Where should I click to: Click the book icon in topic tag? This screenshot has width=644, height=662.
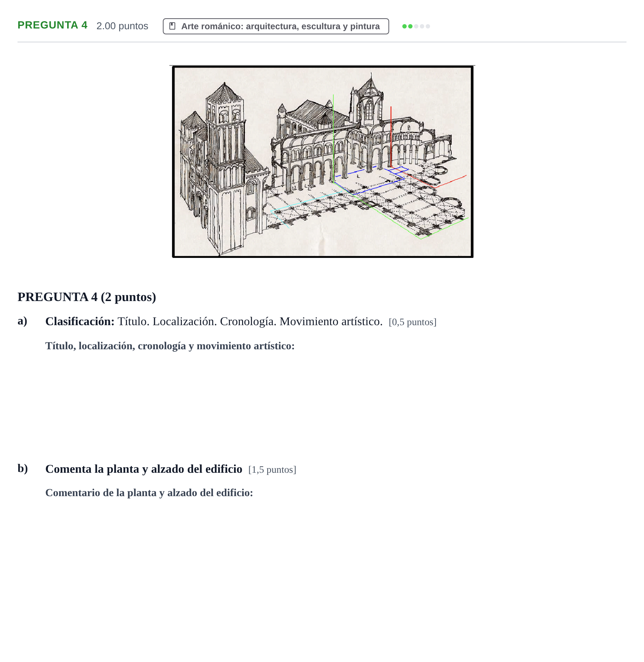[173, 26]
